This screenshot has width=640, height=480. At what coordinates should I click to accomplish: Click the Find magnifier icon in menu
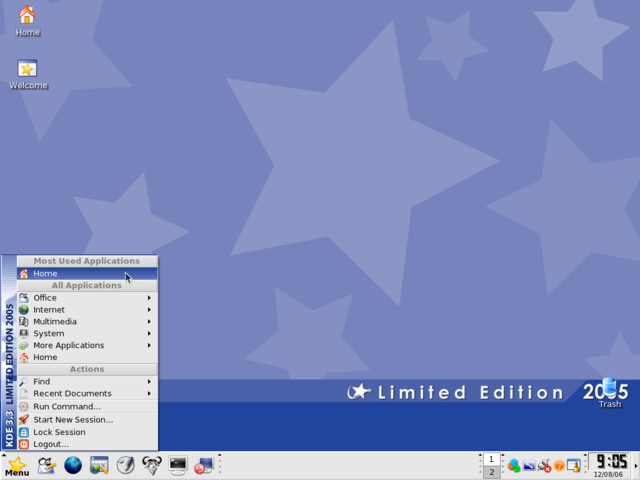click(x=24, y=381)
